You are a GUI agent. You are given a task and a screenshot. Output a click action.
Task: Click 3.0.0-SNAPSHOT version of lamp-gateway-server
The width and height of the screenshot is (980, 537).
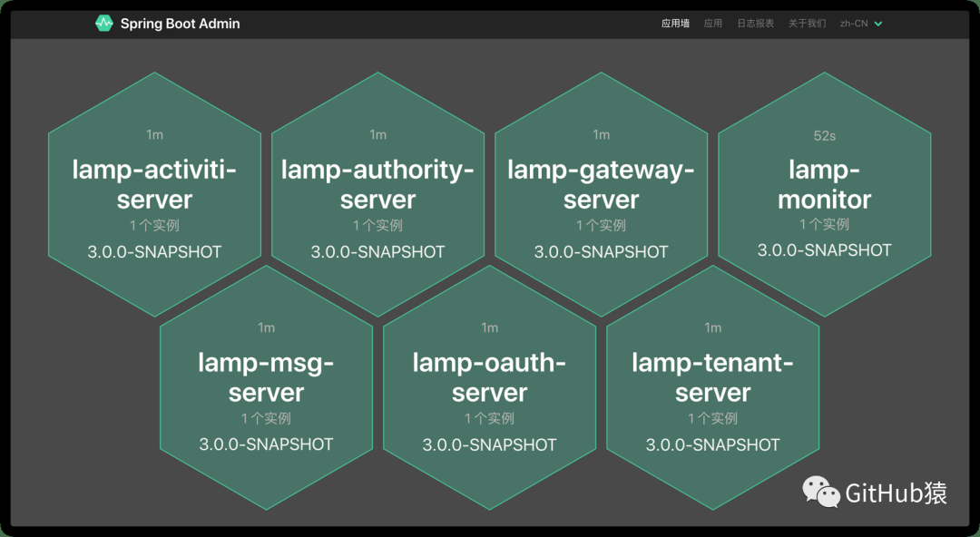[x=602, y=252]
